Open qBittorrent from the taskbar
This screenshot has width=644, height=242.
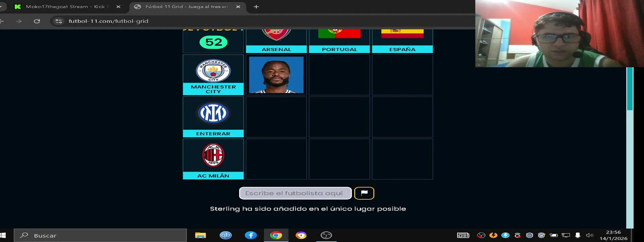pos(226,235)
